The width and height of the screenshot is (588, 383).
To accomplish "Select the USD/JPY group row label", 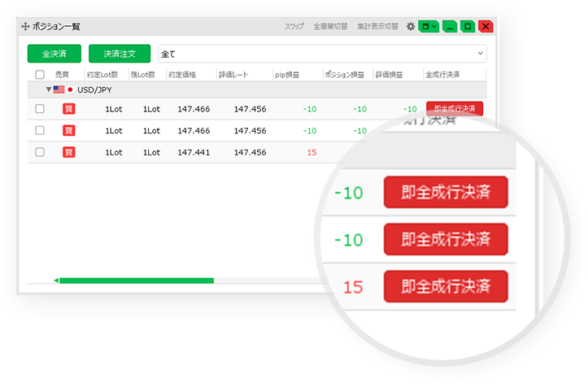I will tap(94, 89).
